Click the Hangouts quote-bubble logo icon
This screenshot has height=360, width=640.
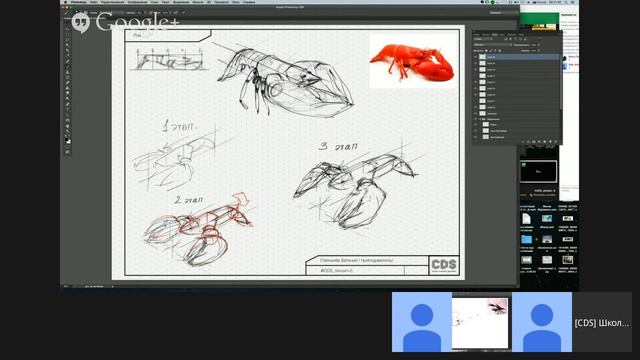pos(80,22)
